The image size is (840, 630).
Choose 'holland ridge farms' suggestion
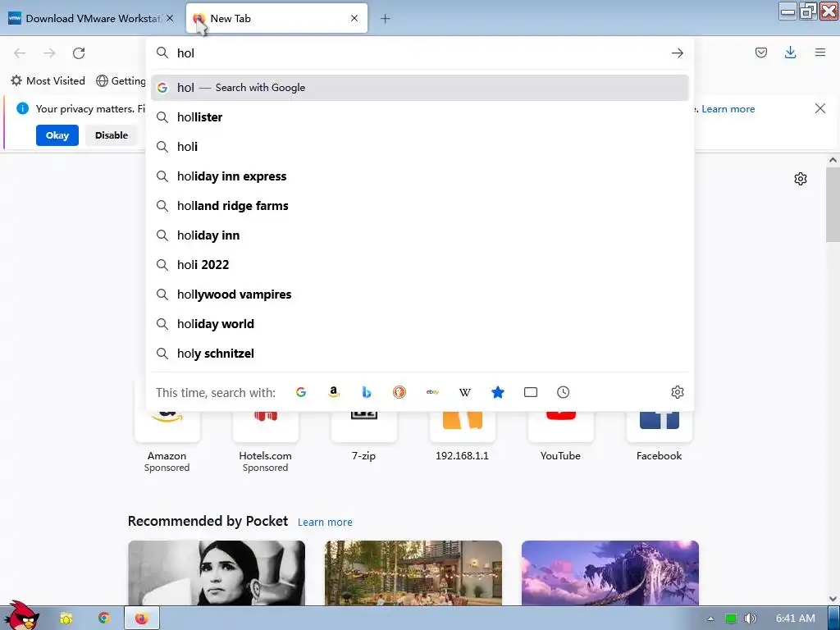coord(419,206)
